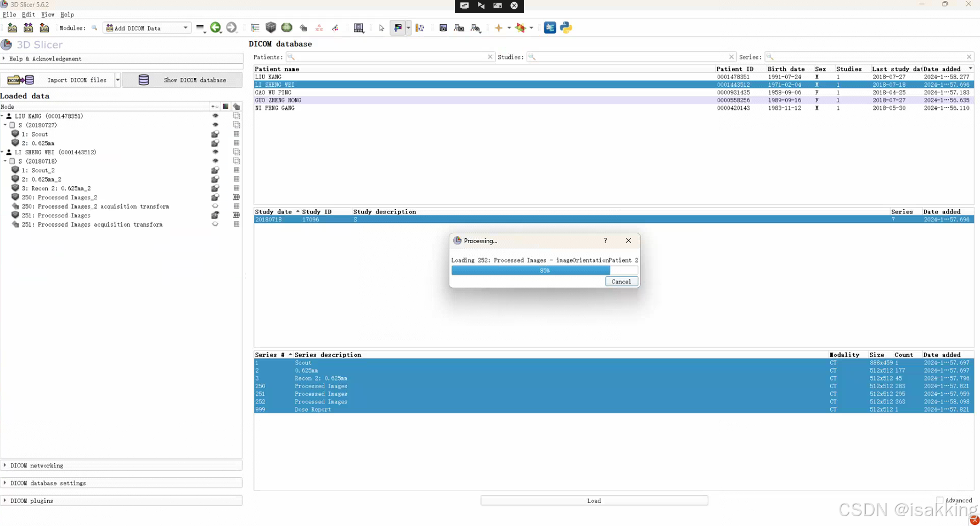This screenshot has width=980, height=526.
Task: Click Import DICOM files button
Action: coord(57,80)
